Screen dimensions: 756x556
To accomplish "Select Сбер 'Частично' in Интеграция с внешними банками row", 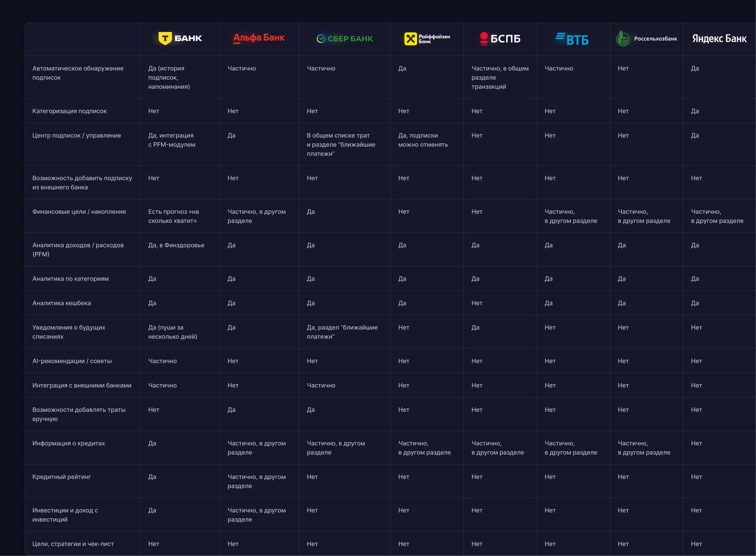I will coord(321,386).
